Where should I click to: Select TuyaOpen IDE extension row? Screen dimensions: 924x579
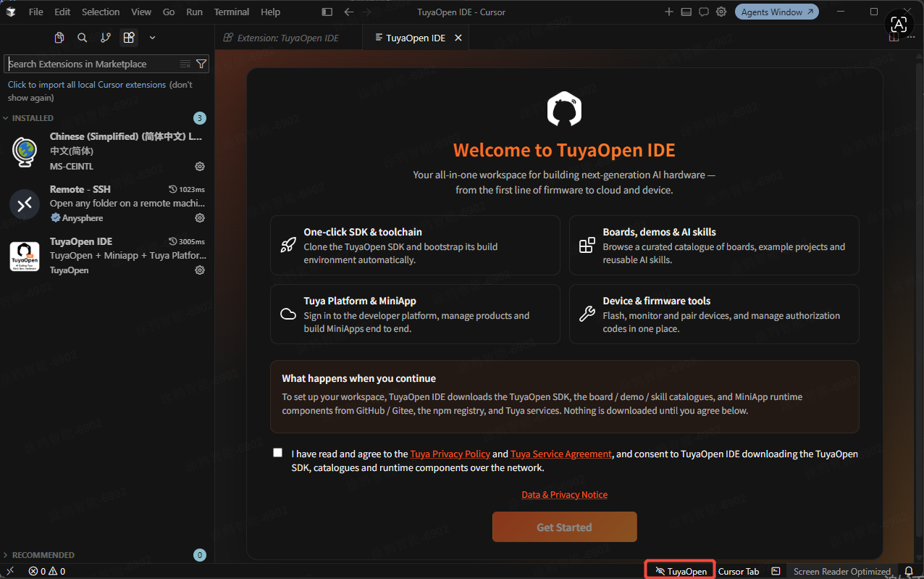pos(106,256)
